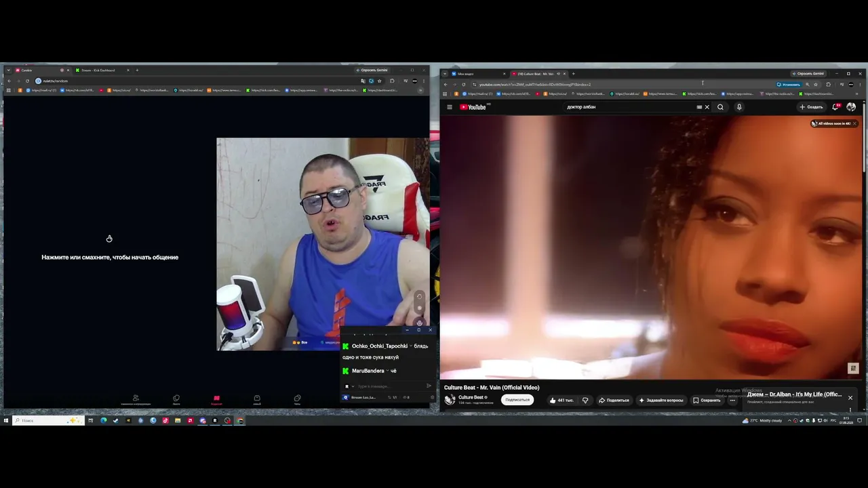
Task: Open the weather widget showing 27°C
Action: pyautogui.click(x=763, y=420)
